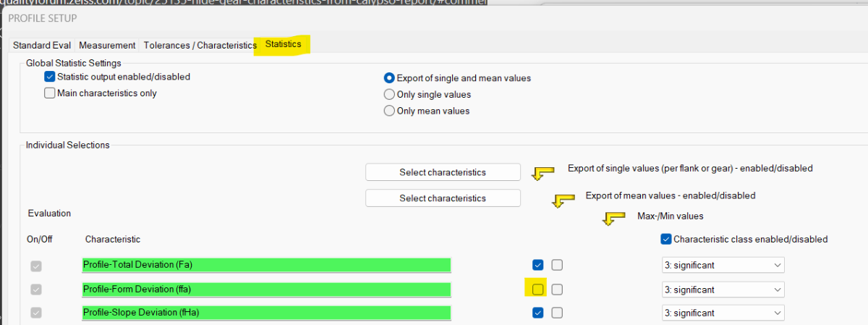Select the highlighted Statistics tab
The image size is (868, 325).
click(283, 44)
